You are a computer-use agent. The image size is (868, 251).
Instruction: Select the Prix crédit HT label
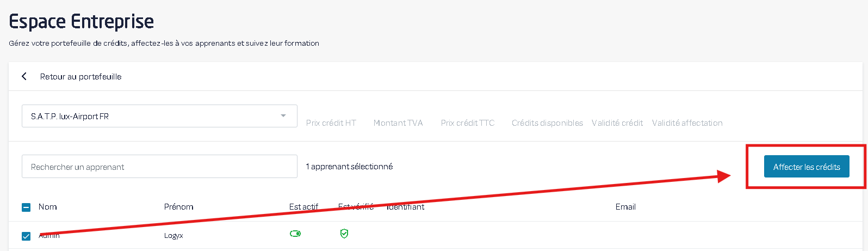(x=331, y=123)
